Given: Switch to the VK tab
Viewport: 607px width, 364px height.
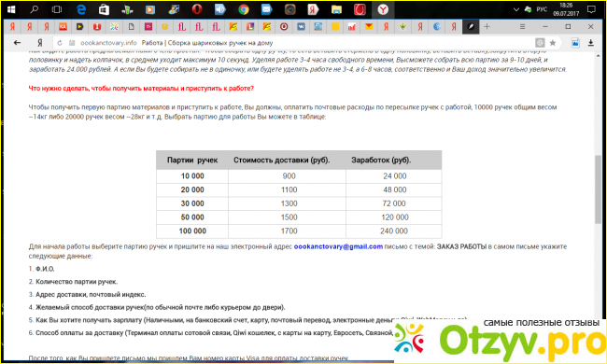Looking at the screenshot, I should pyautogui.click(x=301, y=27).
